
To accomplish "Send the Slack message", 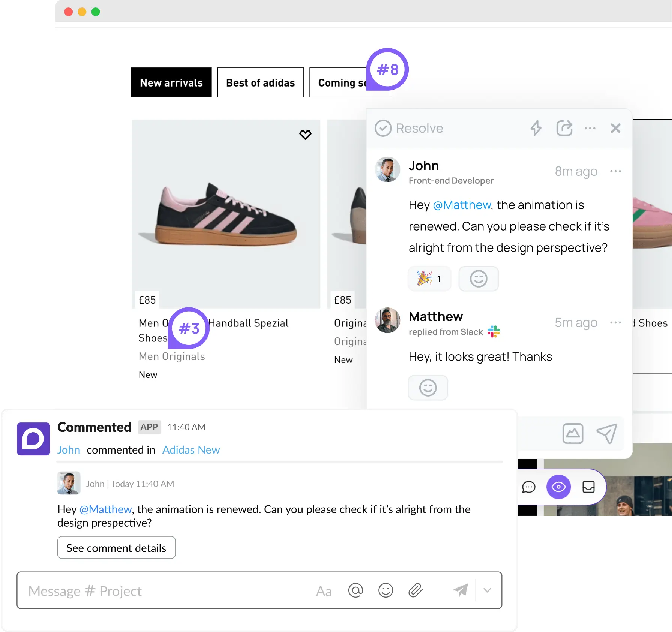I will tap(460, 590).
